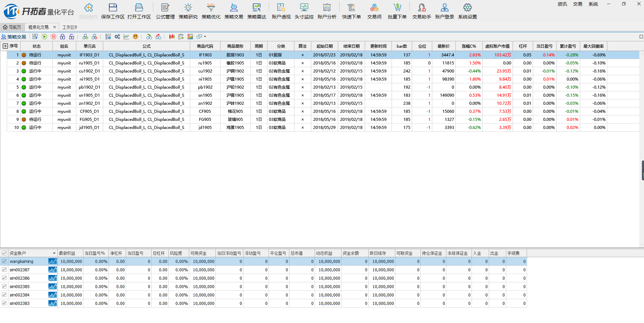This screenshot has width=644, height=323.
Task: Open 交易助手 trading assistant
Action: click(x=421, y=11)
